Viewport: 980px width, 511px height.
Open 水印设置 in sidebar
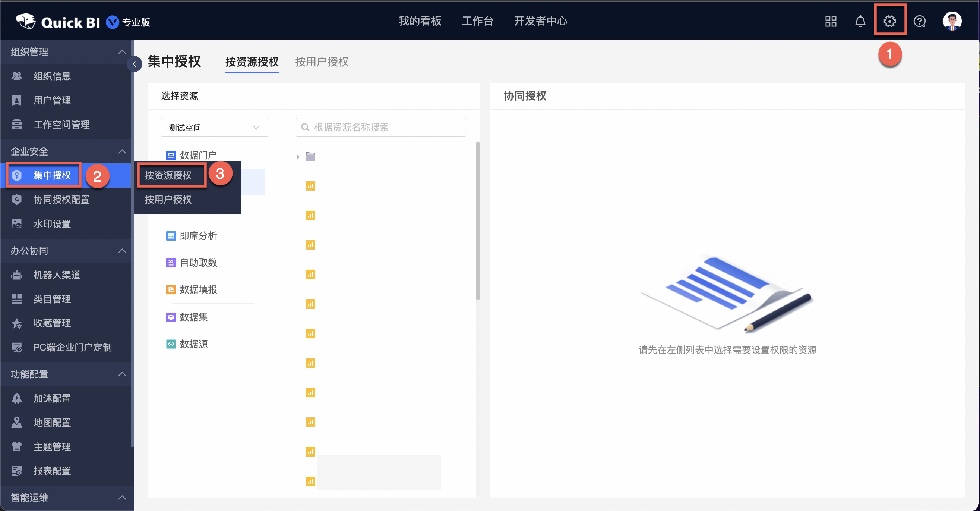pyautogui.click(x=52, y=223)
